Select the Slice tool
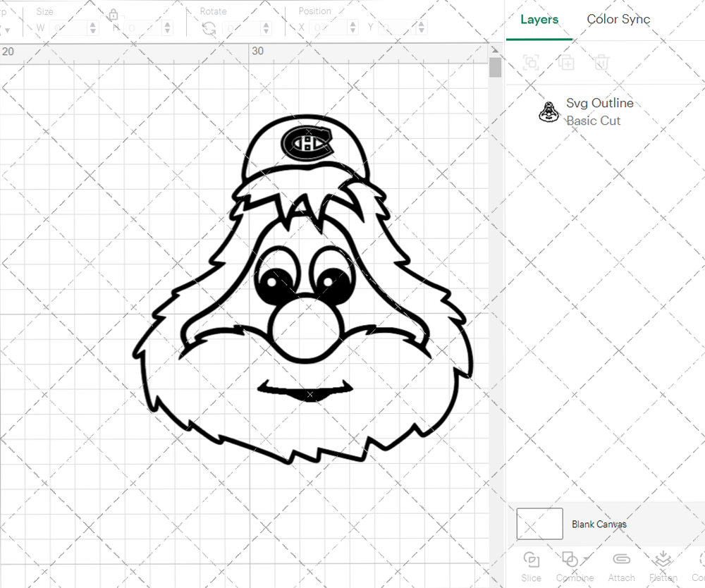Screen dimensions: 705x588 pos(531,561)
